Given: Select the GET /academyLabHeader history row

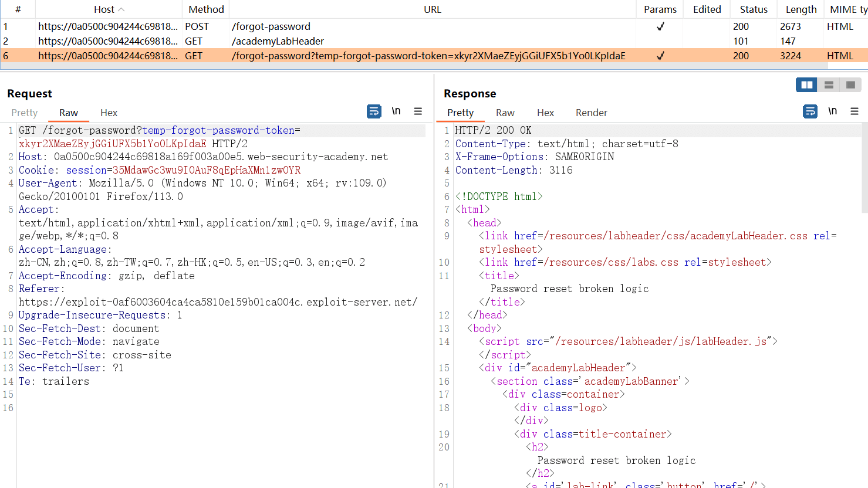Looking at the screenshot, I should pyautogui.click(x=278, y=41).
